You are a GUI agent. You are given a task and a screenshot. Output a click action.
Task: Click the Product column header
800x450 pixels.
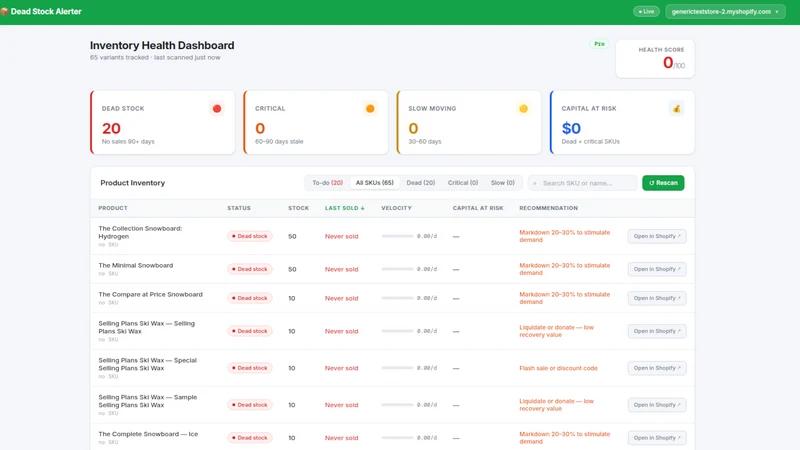(113, 208)
